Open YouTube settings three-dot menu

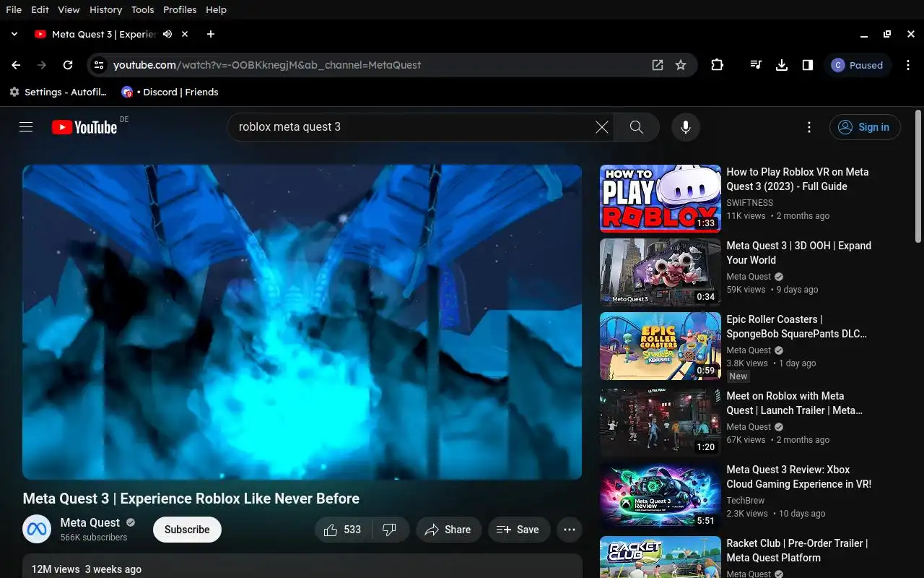[809, 127]
